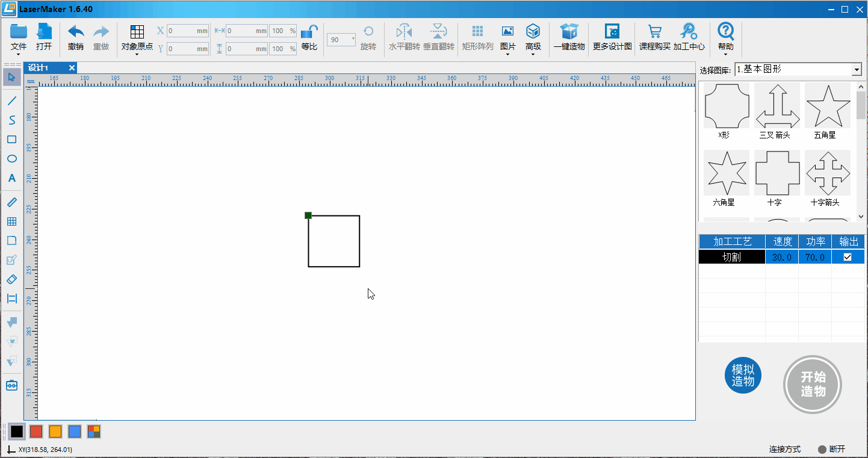Open 加工中心 processing center
Viewport: 868px width, 458px height.
(x=689, y=31)
